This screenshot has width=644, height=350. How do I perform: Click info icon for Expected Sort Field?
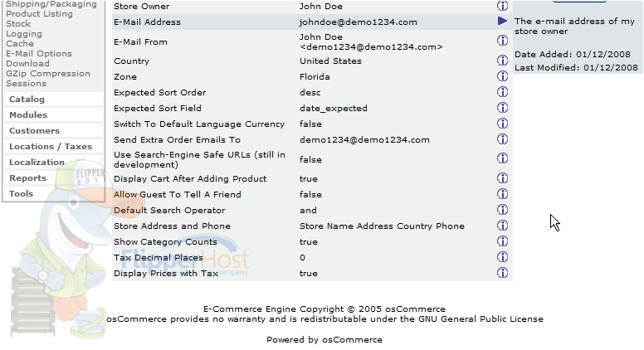coord(502,108)
